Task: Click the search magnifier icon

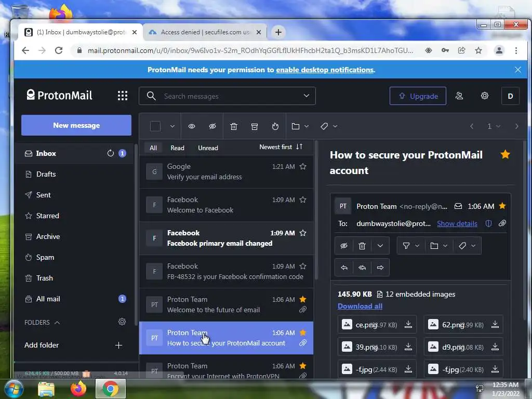Action: (x=151, y=96)
